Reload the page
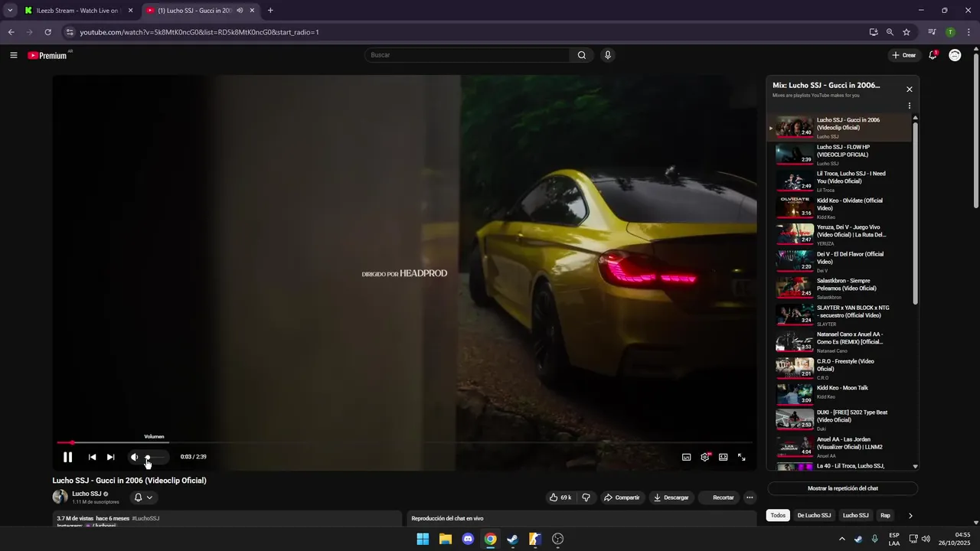 pos(47,32)
